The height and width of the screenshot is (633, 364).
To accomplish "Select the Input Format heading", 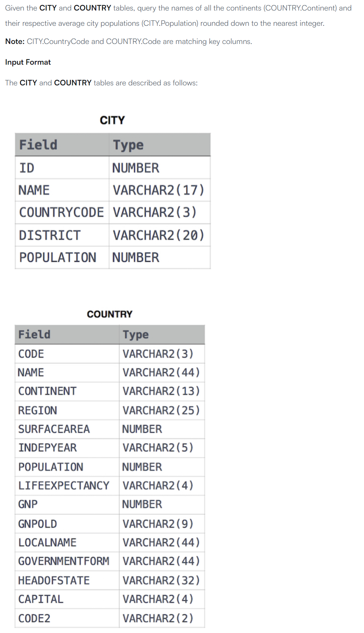I will 28,62.
